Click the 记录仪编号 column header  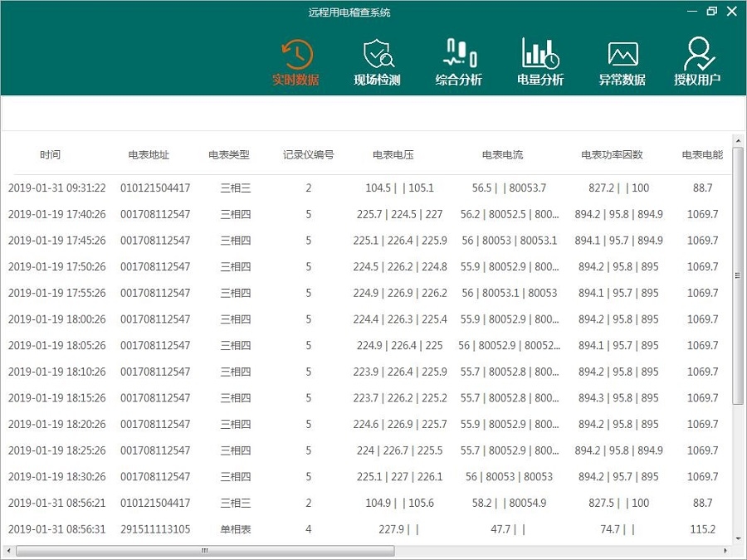(308, 155)
